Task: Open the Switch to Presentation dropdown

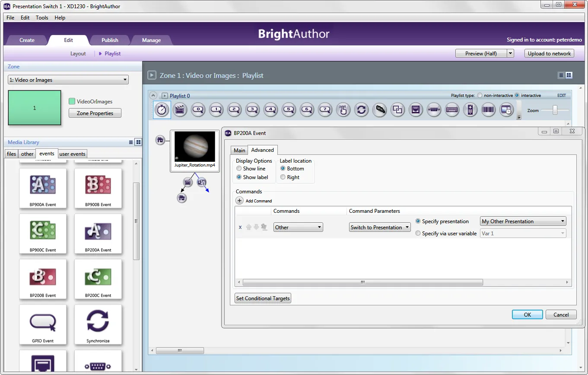Action: [x=380, y=228]
